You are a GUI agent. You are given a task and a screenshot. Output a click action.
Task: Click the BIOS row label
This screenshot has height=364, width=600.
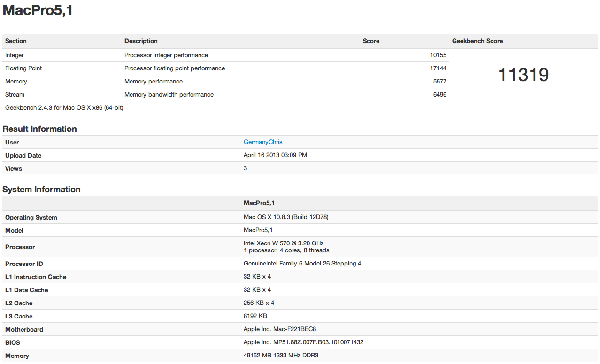coord(13,342)
